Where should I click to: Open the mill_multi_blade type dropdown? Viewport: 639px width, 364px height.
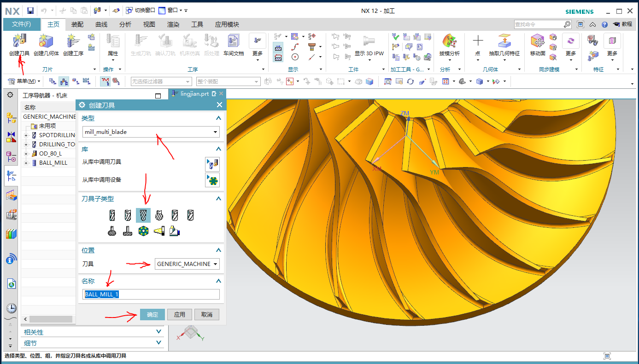pos(151,132)
